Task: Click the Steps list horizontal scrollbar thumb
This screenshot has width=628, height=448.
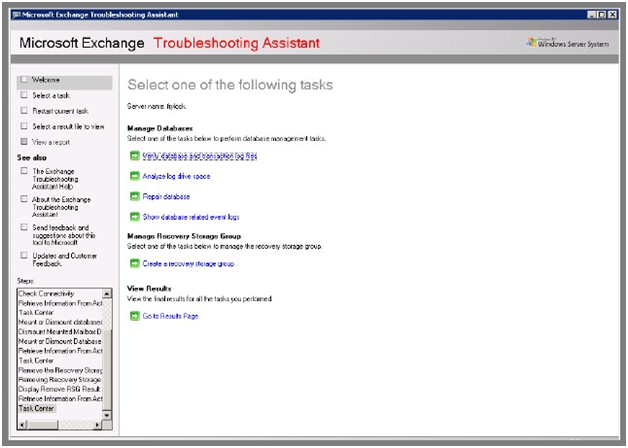Action: pyautogui.click(x=43, y=425)
